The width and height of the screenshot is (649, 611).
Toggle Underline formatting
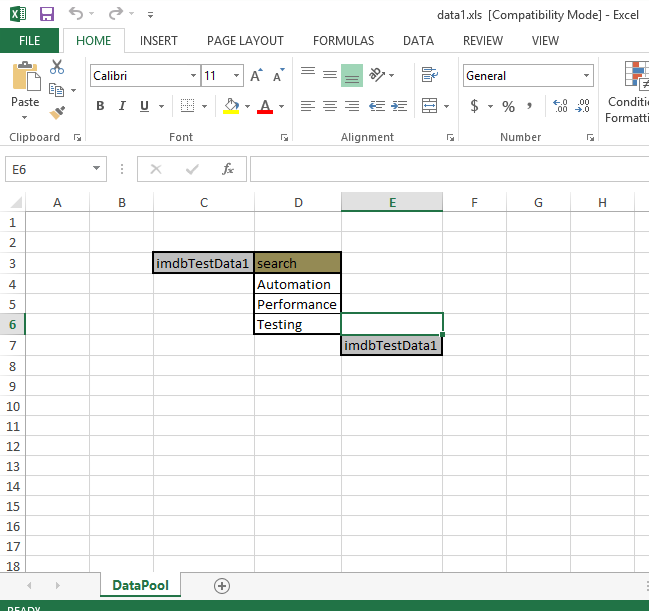tap(144, 106)
